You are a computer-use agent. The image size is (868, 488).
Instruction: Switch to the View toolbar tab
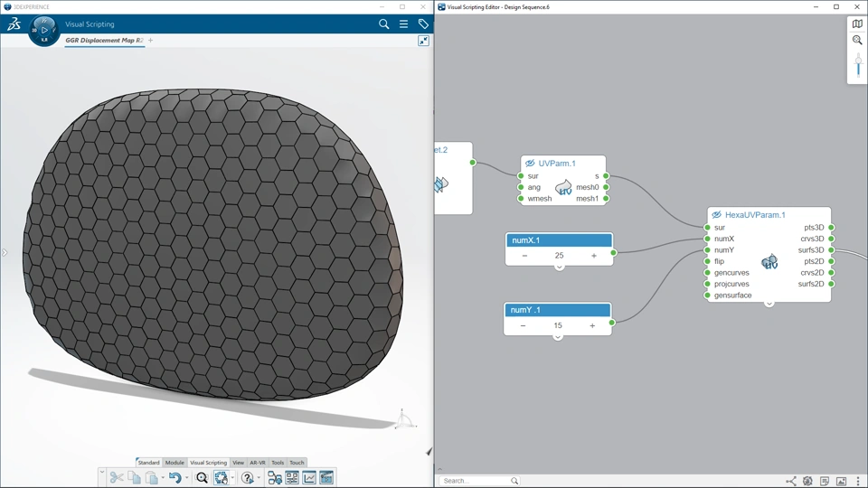click(238, 463)
